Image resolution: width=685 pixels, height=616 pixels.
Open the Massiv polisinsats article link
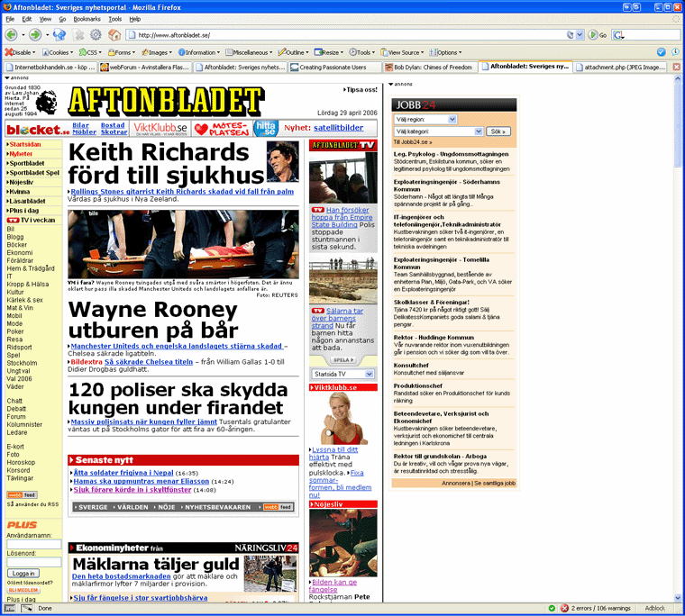click(143, 421)
